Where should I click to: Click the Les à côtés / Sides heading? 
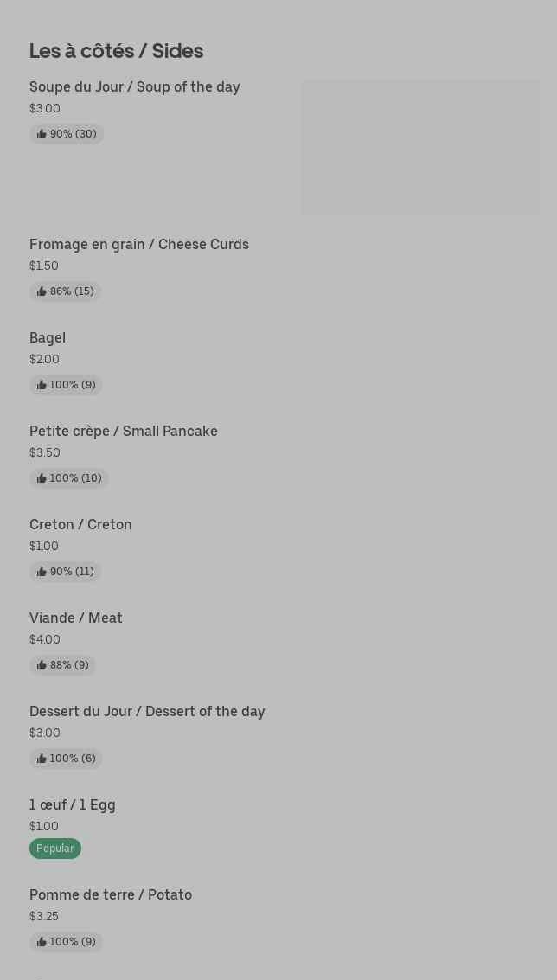pos(117,51)
